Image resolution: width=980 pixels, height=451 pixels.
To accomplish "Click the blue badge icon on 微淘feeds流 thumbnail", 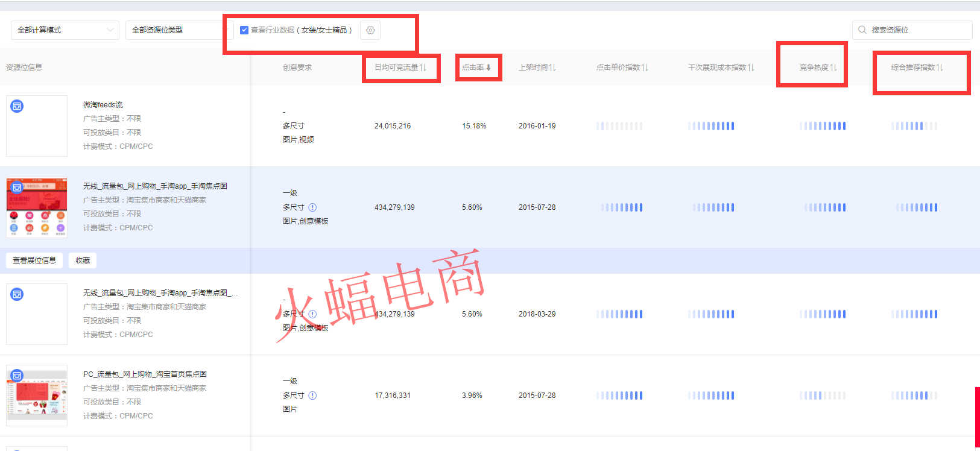I will (x=17, y=106).
